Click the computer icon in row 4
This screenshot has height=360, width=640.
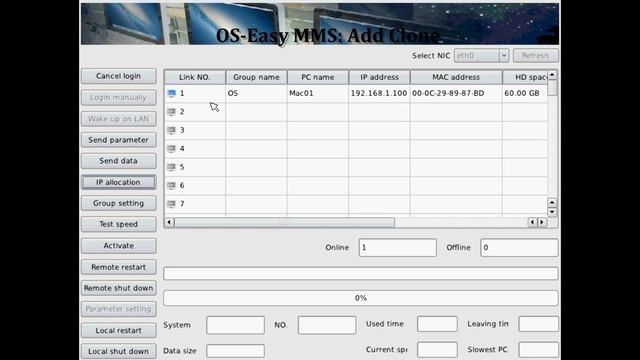point(171,149)
